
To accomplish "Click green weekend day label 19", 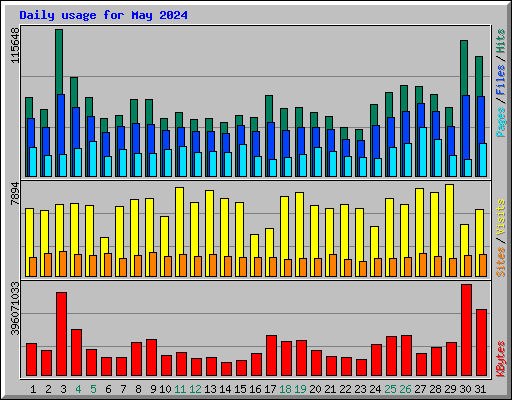I will tap(301, 389).
